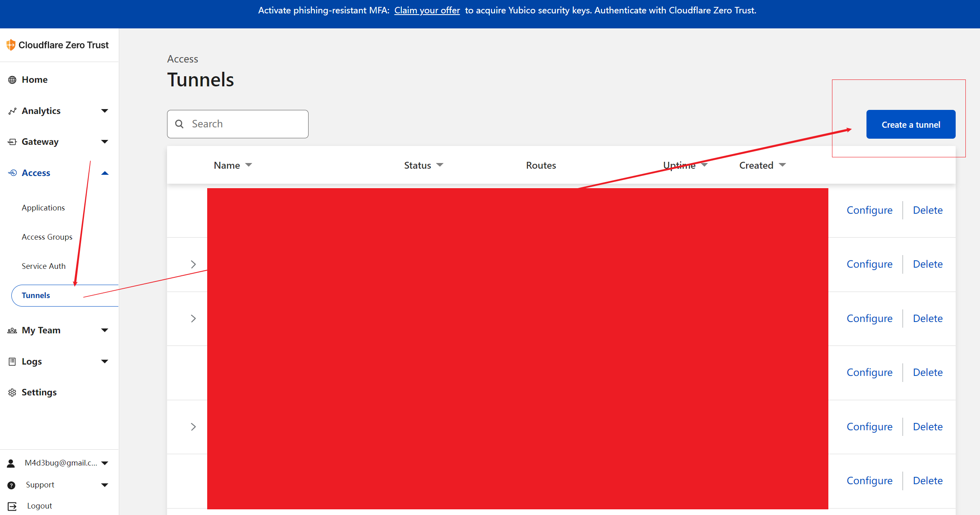The image size is (980, 515).
Task: Collapse the Access menu arrow
Action: pos(105,173)
